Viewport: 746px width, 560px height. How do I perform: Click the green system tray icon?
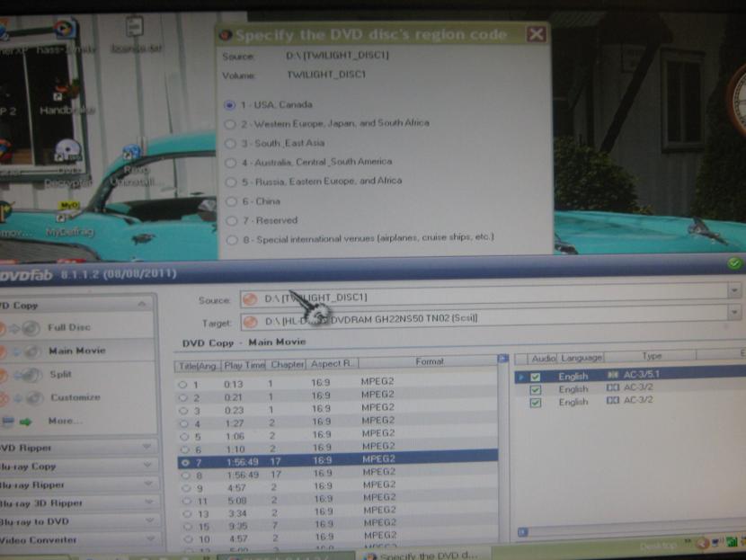tap(732, 541)
